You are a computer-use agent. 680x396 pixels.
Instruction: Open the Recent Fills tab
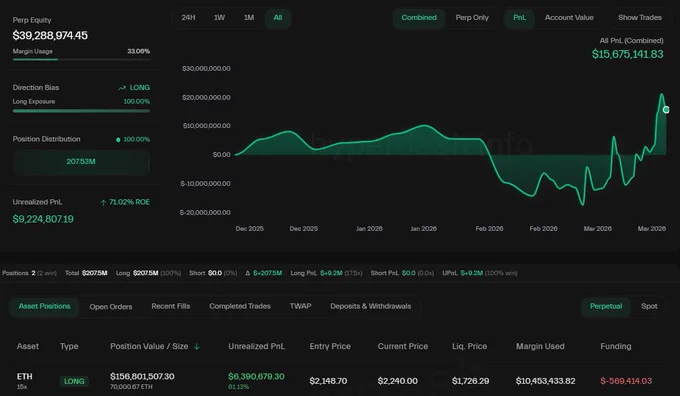tap(170, 306)
